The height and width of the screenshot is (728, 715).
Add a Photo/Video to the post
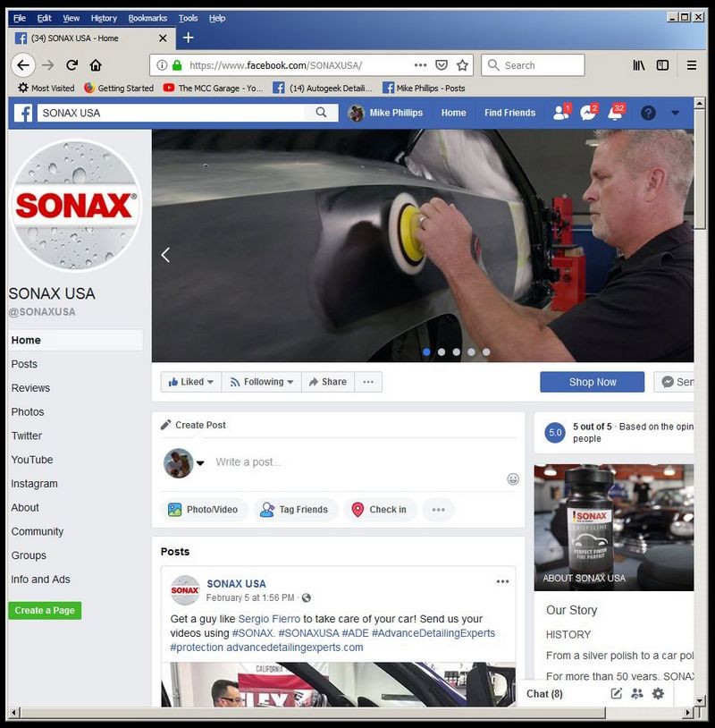point(204,509)
